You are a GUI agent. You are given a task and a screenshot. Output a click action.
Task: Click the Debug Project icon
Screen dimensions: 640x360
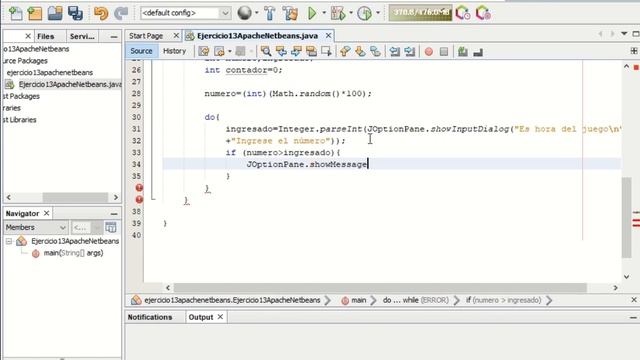point(338,13)
